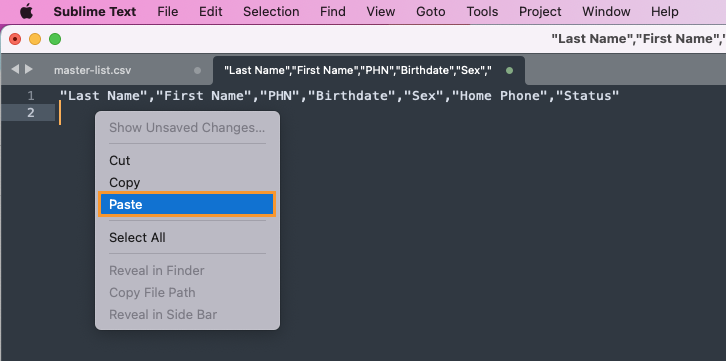Open the Sublime Text application menu
726x361 pixels.
[x=95, y=12]
